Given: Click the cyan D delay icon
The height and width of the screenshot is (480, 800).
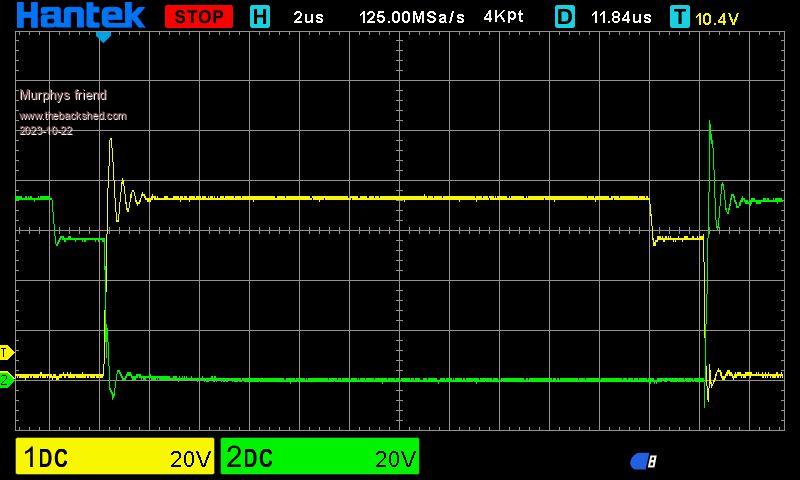Looking at the screenshot, I should pyautogui.click(x=565, y=17).
